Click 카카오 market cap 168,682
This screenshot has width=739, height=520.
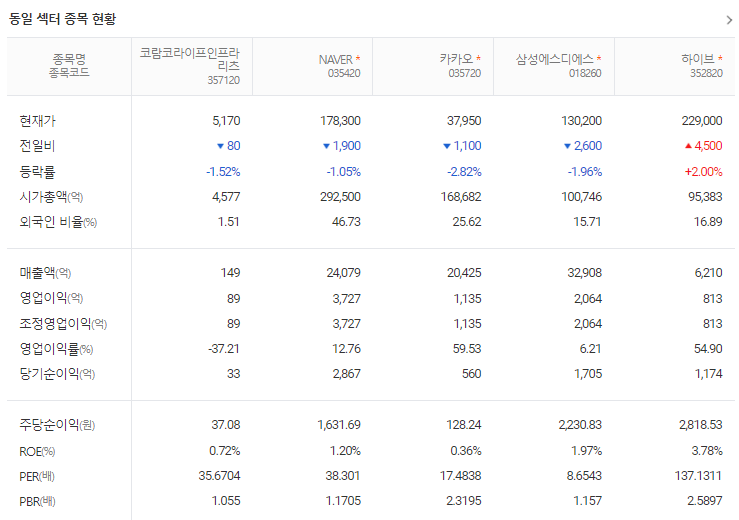461,197
